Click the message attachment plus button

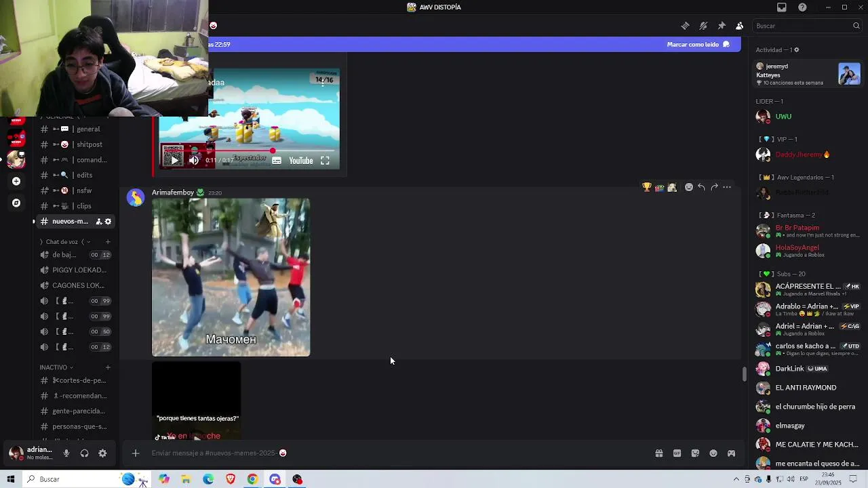pos(136,453)
